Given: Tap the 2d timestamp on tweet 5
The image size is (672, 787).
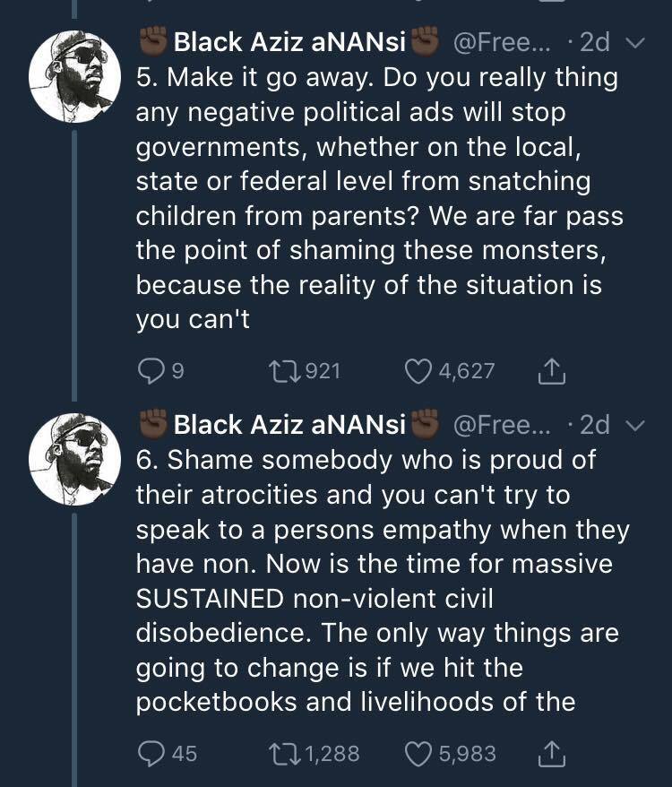Looking at the screenshot, I should [594, 42].
